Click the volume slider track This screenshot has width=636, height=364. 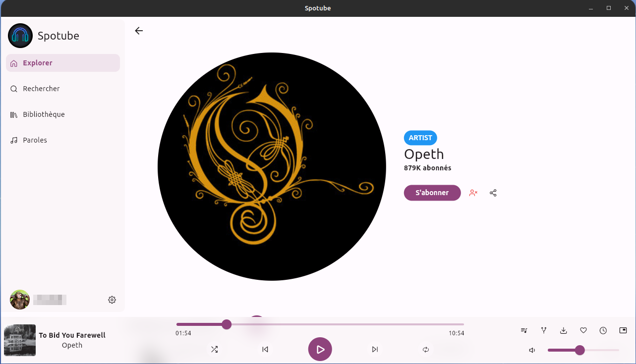tap(600, 350)
